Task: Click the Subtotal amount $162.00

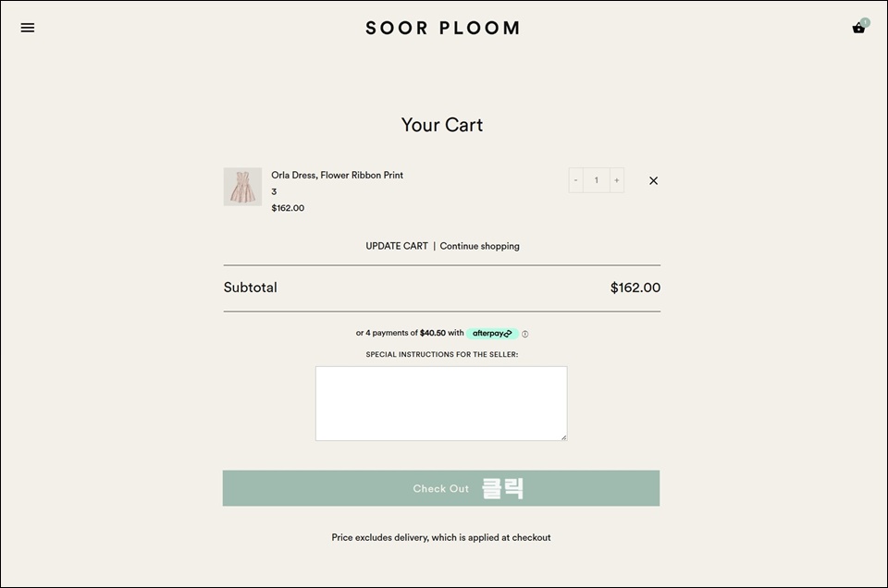Action: pyautogui.click(x=635, y=288)
